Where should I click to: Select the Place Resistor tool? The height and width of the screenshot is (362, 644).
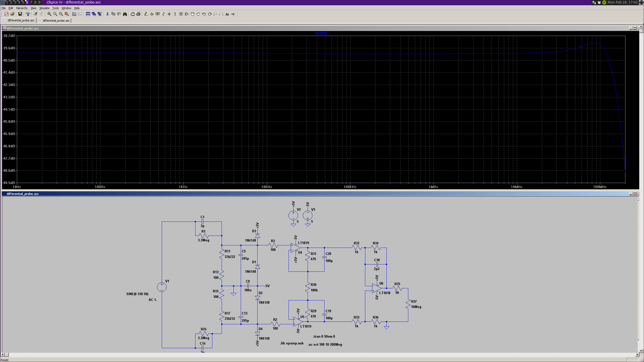(x=164, y=14)
